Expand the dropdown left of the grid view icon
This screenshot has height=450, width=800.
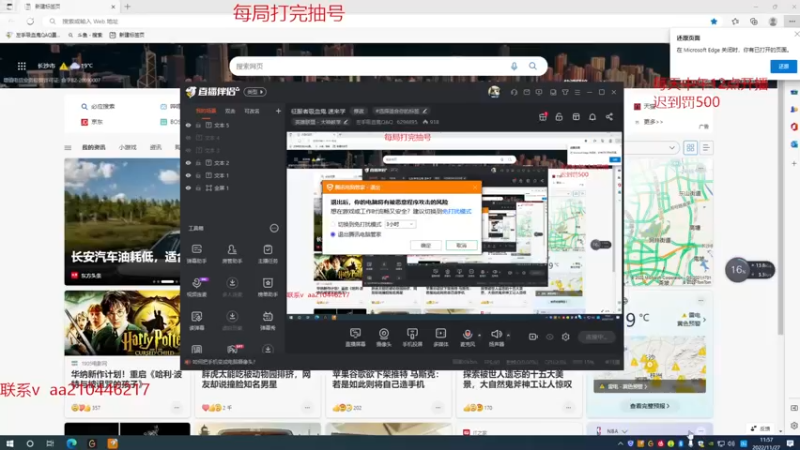coord(672,147)
